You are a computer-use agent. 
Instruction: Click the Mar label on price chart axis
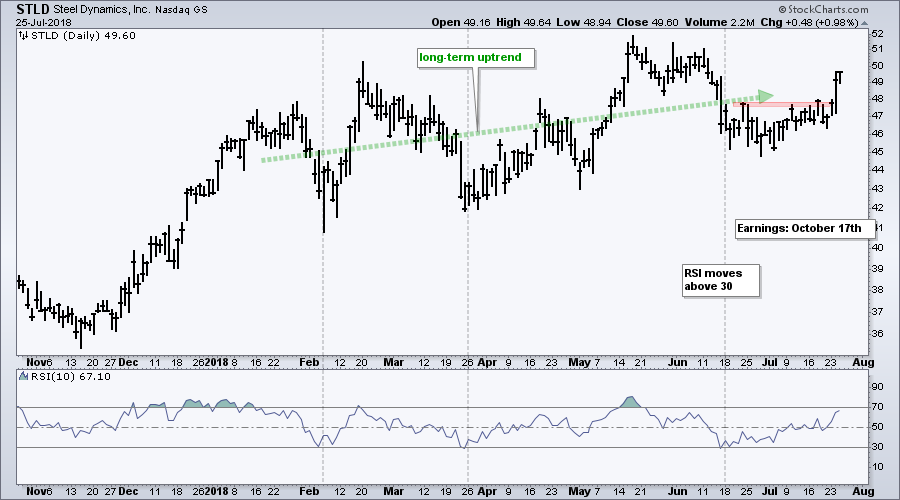click(393, 362)
